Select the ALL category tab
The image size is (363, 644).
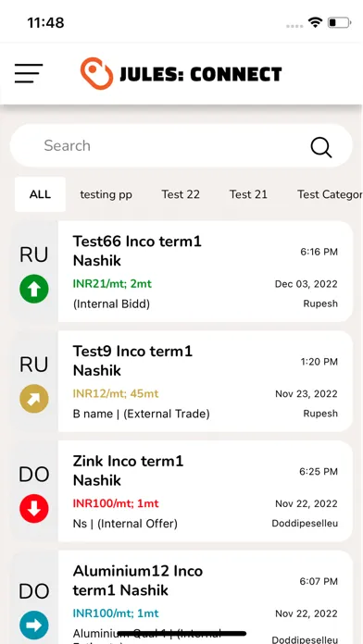[40, 194]
